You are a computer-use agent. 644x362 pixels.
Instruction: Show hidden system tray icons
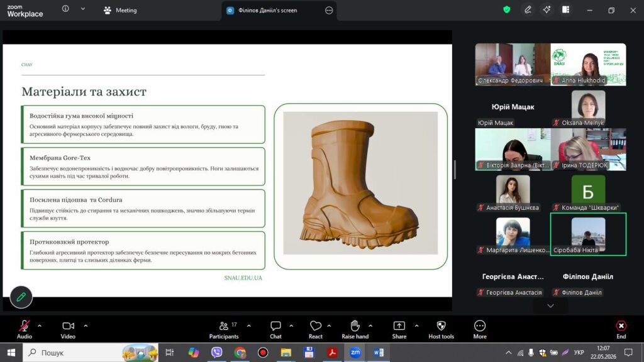(x=508, y=353)
